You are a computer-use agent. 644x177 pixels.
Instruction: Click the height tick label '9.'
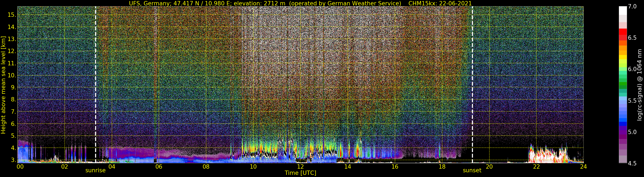14,87
